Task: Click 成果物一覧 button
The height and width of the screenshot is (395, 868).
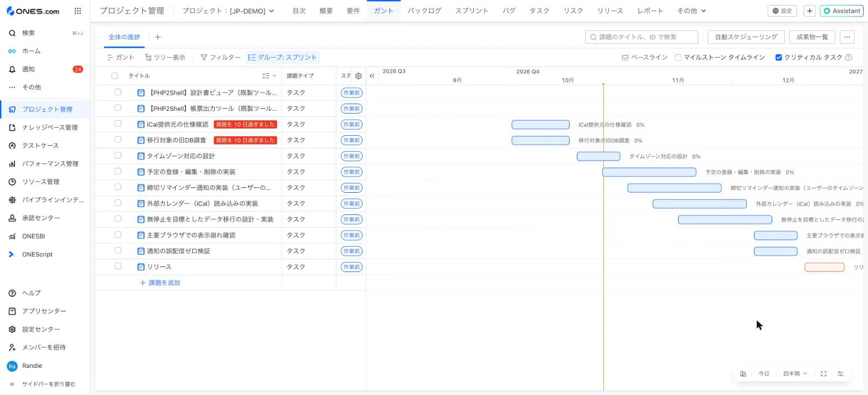Action: pyautogui.click(x=812, y=37)
